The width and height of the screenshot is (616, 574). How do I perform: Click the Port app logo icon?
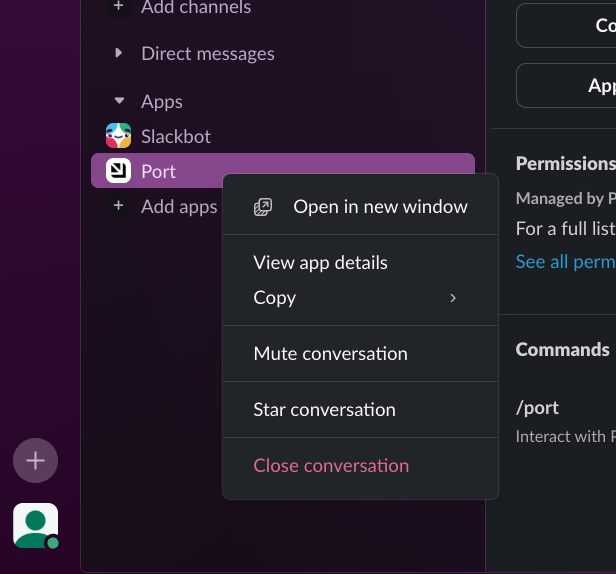pyautogui.click(x=119, y=171)
